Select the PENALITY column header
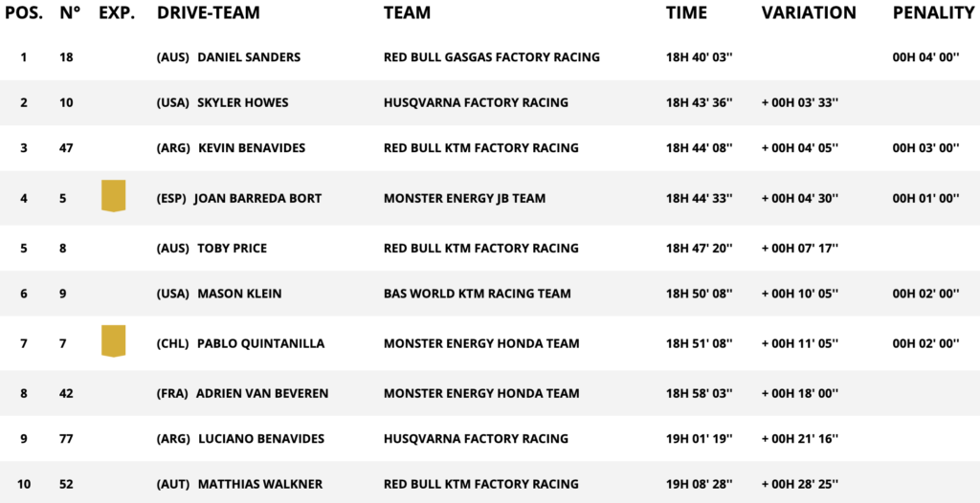Image resolution: width=980 pixels, height=503 pixels. 933,13
